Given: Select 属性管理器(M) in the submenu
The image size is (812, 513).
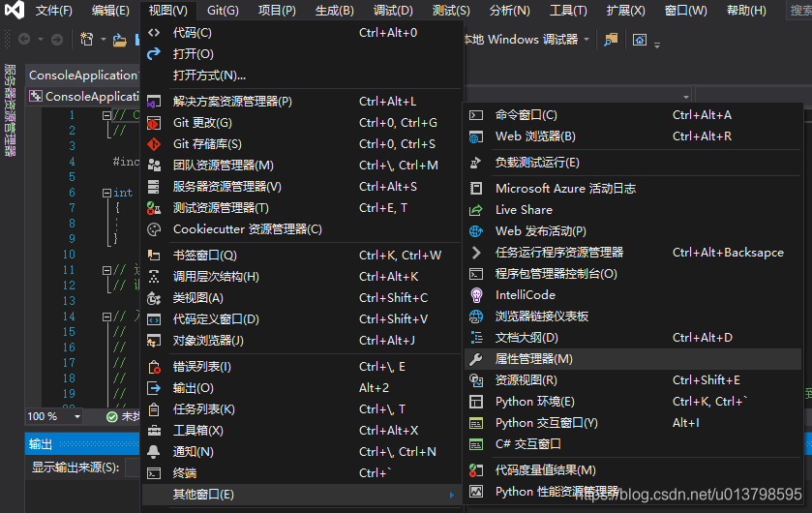Looking at the screenshot, I should [633, 359].
